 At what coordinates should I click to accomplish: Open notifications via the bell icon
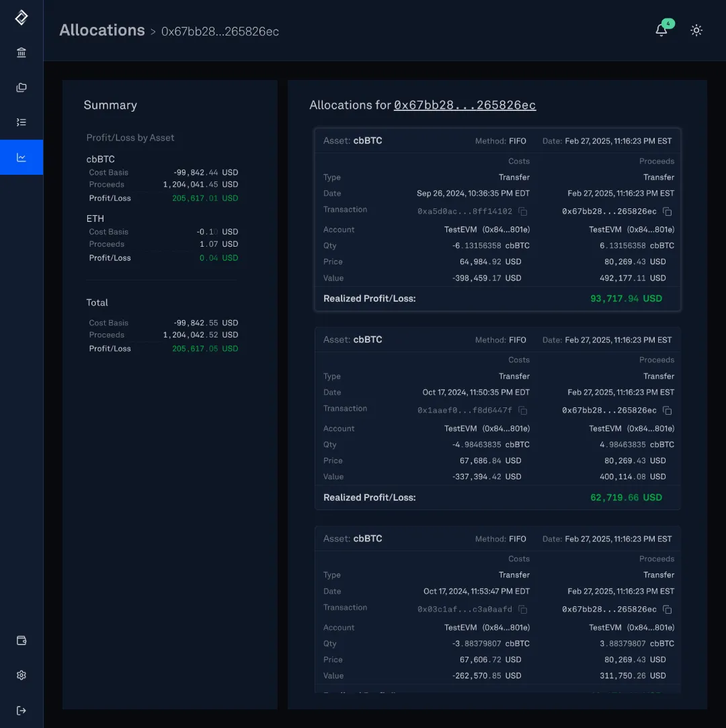click(x=659, y=30)
